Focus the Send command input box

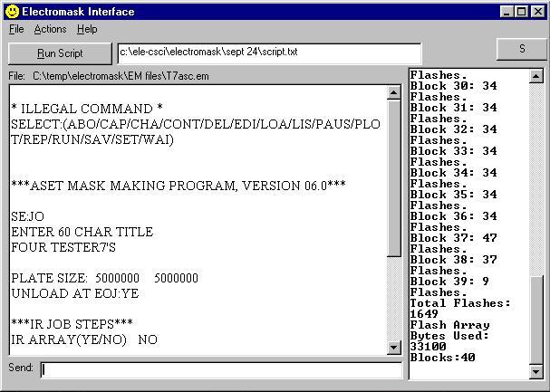[x=221, y=369]
